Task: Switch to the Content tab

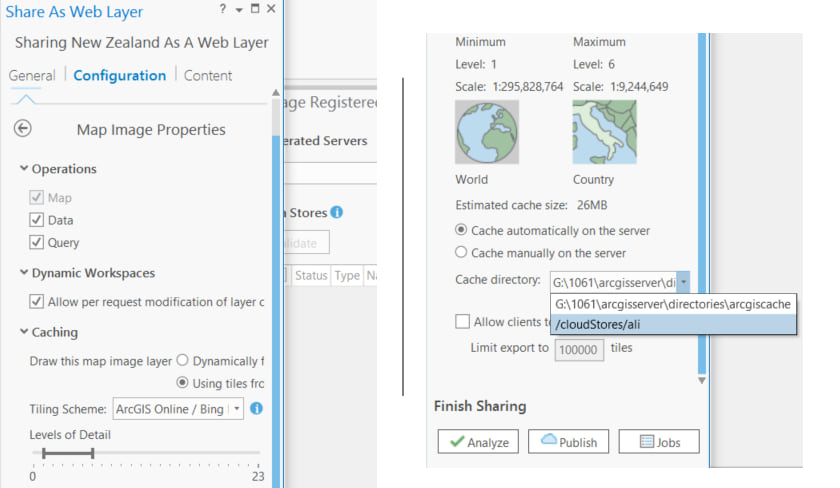Action: [208, 76]
